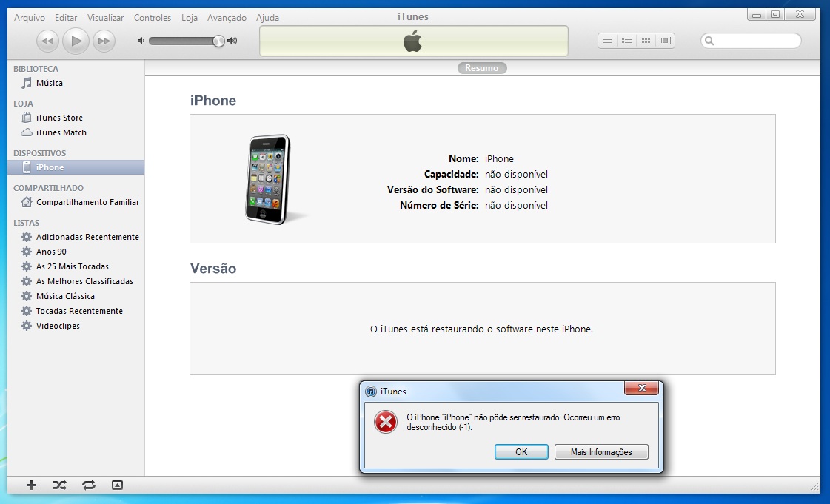Open the Visualizar menu
This screenshot has height=504, width=830.
pos(105,18)
